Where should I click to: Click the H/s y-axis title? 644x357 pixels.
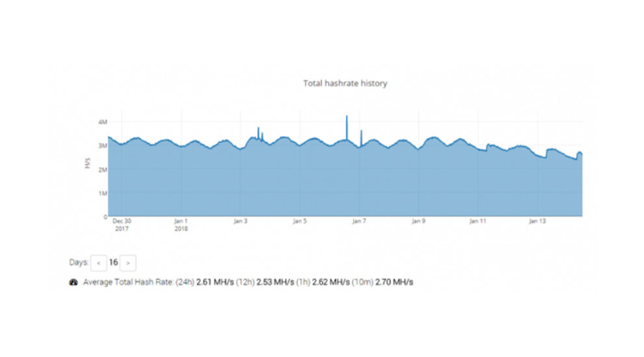pos(87,163)
